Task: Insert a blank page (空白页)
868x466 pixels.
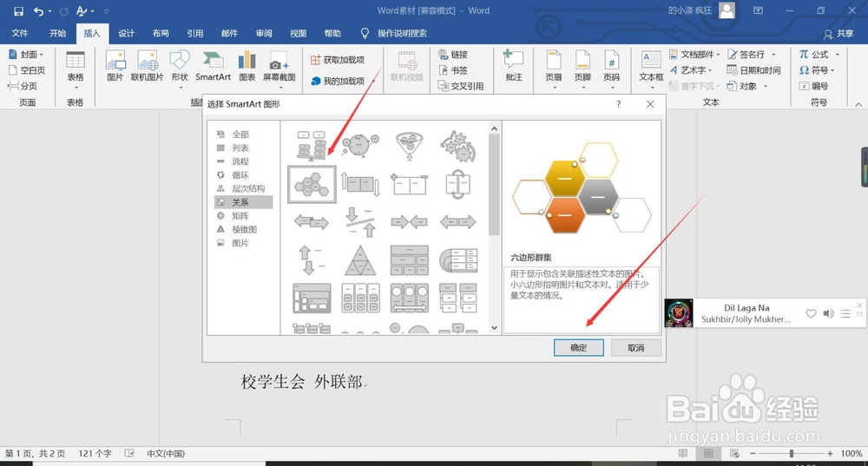Action: coord(27,70)
